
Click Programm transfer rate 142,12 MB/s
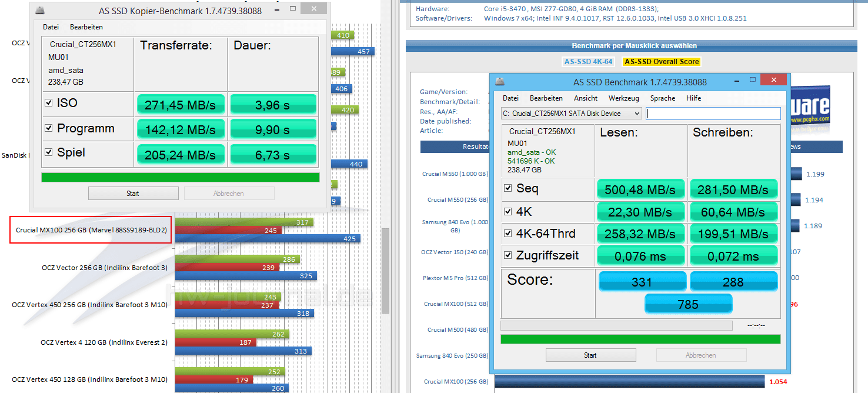click(x=181, y=129)
